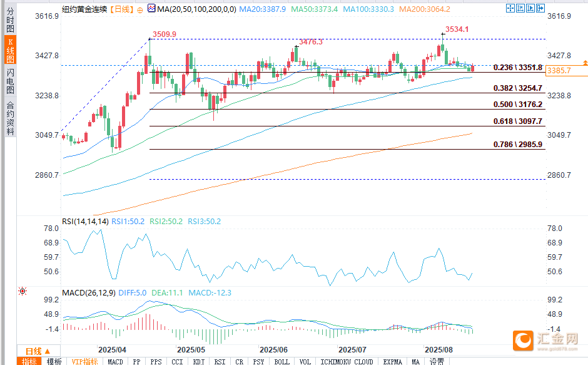The image size is (588, 365).
Task: Select the PP indicator button
Action: (x=136, y=361)
